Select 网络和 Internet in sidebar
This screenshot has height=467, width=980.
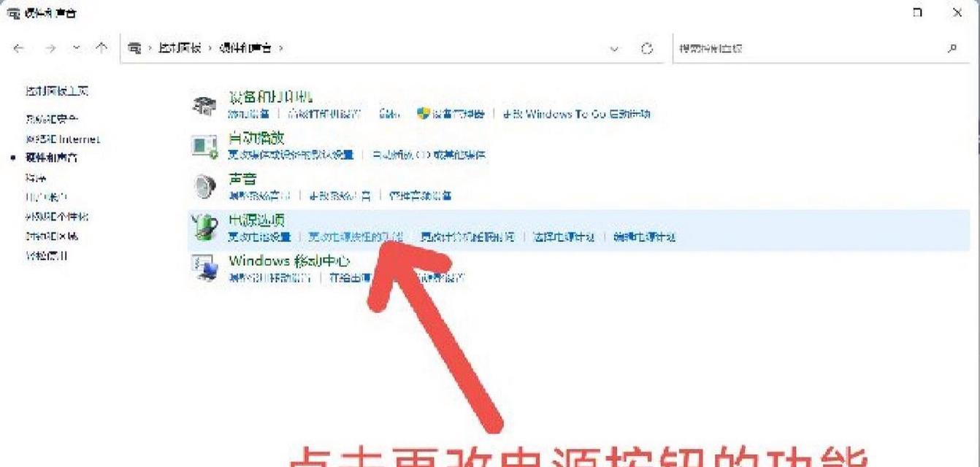63,139
